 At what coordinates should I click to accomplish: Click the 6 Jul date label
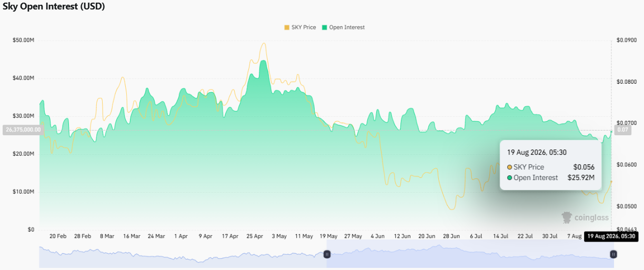click(x=476, y=236)
